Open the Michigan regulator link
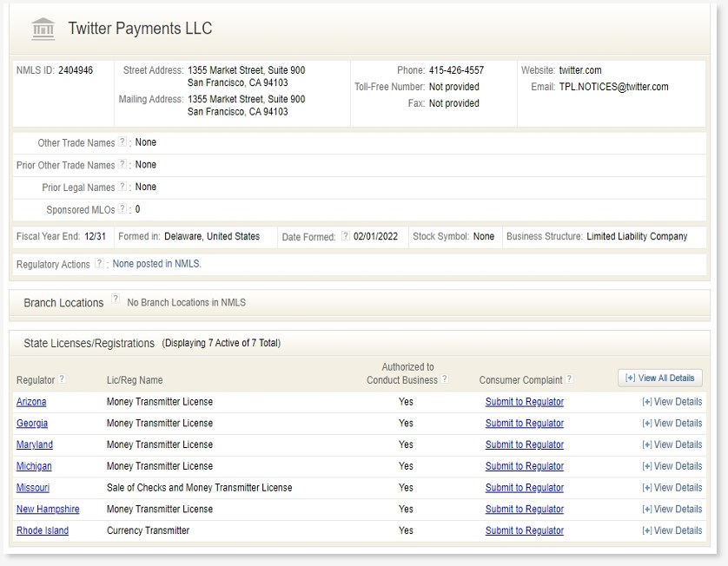The image size is (728, 566). click(x=34, y=466)
